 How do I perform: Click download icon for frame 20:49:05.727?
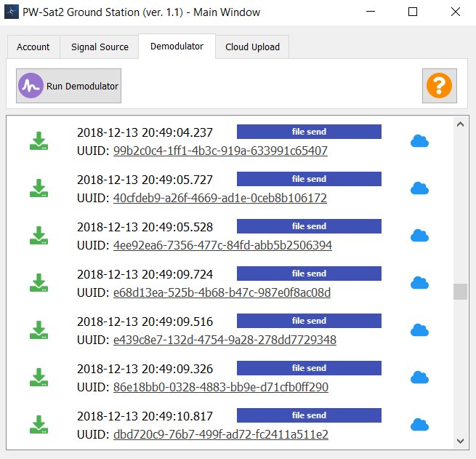click(39, 188)
